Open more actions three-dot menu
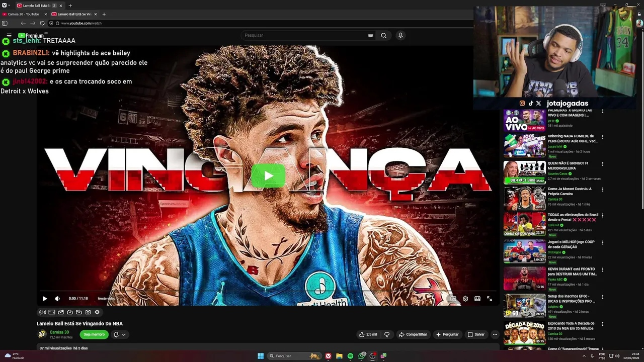 click(495, 334)
